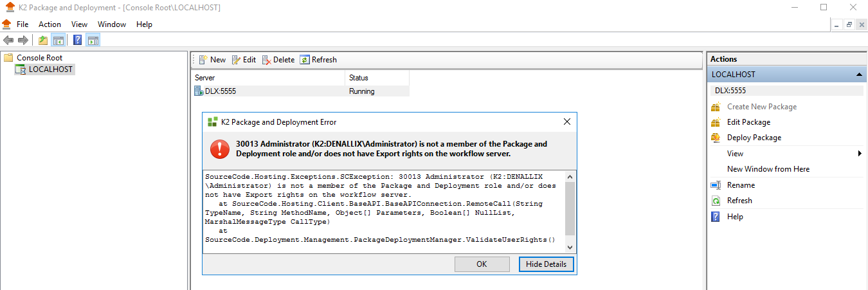The width and height of the screenshot is (868, 290).
Task: Click the red error exclamation icon
Action: pos(220,149)
